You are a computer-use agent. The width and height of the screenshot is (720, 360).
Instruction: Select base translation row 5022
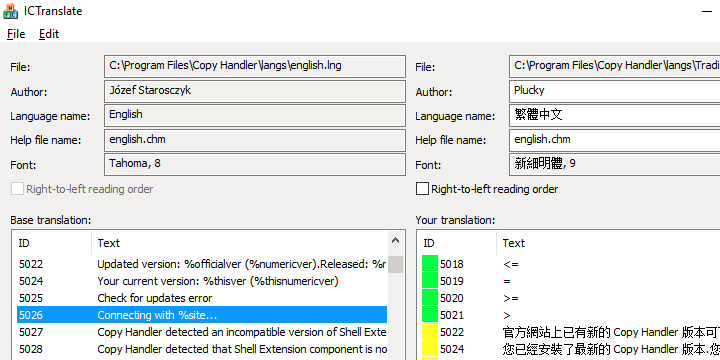pyautogui.click(x=202, y=264)
